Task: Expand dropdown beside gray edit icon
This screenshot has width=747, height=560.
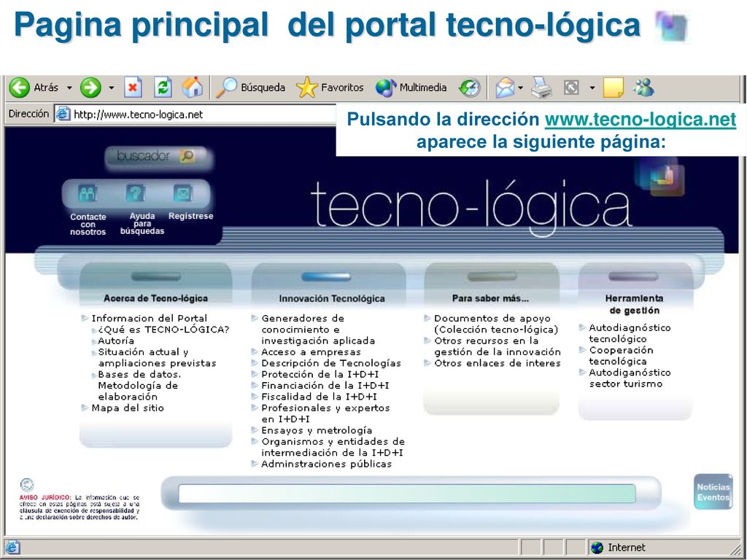Action: coord(592,88)
